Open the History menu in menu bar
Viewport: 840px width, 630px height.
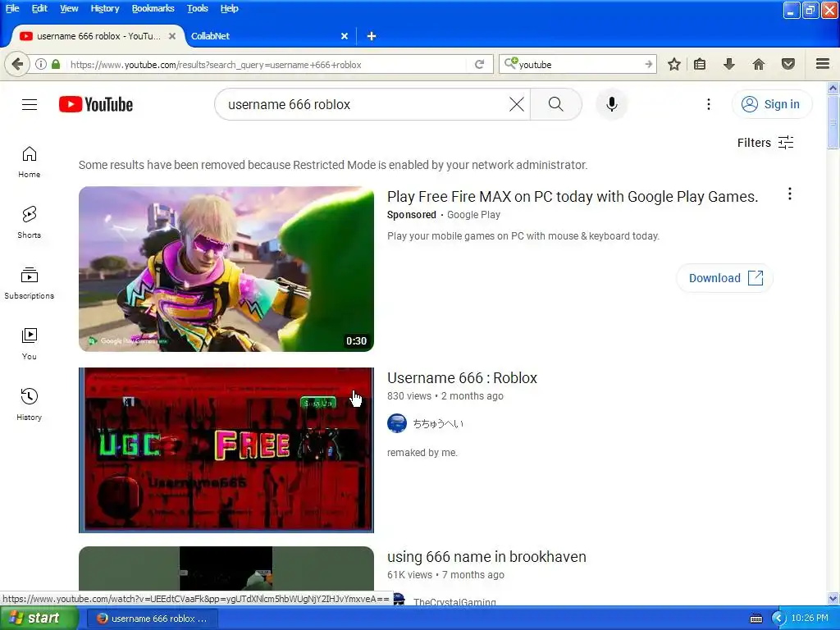104,8
